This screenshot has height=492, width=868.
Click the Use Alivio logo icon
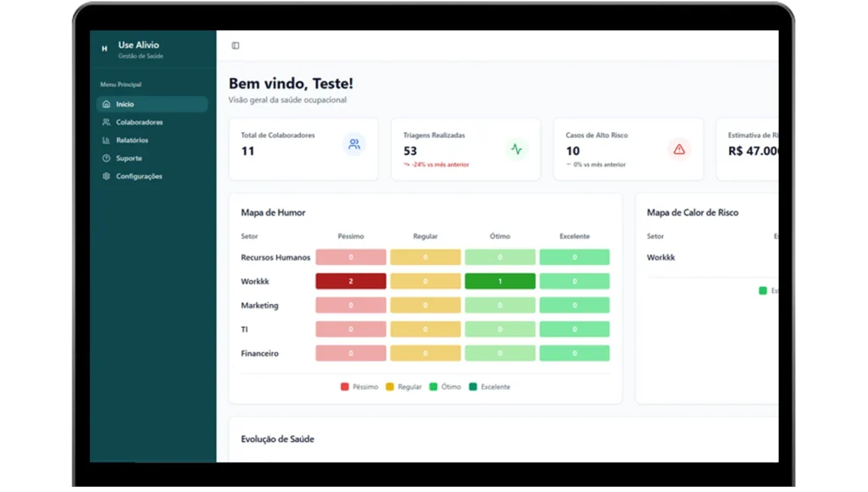tap(104, 49)
